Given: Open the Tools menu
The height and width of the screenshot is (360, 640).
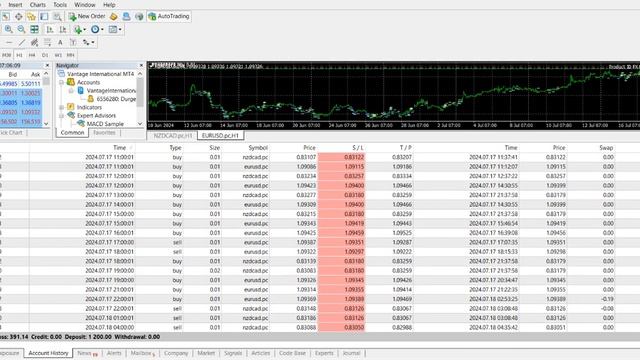Looking at the screenshot, I should pos(60,5).
